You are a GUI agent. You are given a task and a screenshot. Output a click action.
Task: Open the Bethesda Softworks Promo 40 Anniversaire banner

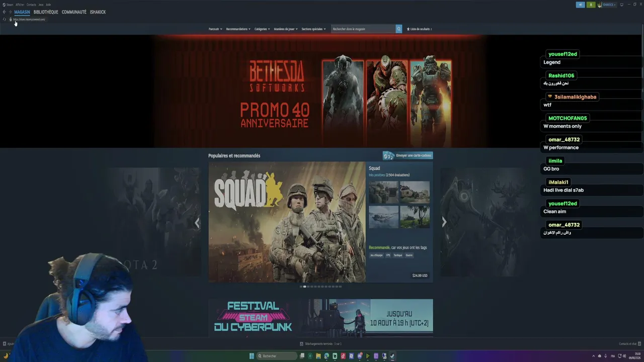point(322,91)
